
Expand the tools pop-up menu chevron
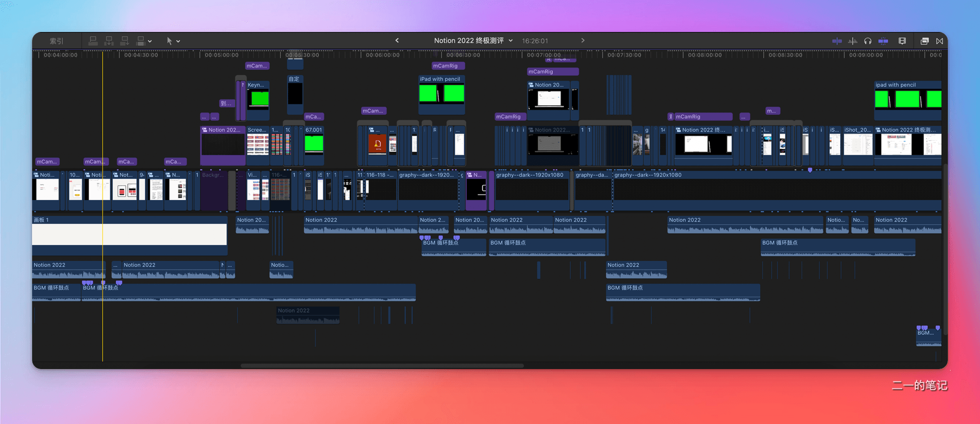pos(178,42)
